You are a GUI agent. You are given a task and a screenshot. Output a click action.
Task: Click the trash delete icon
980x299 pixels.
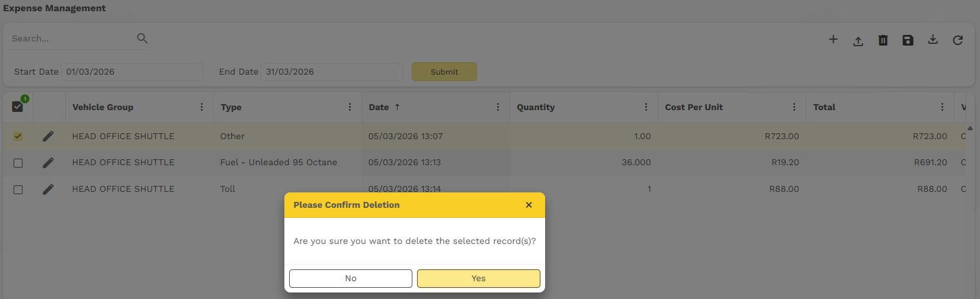[883, 40]
